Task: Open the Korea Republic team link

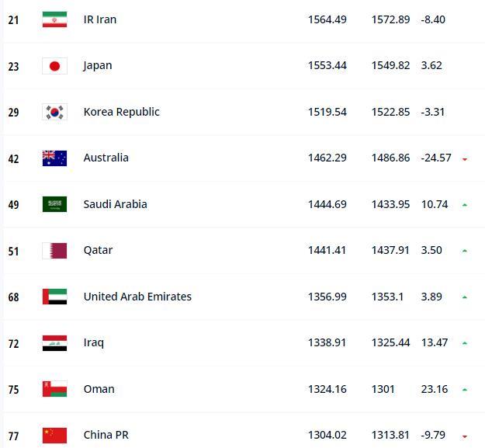Action: pos(121,112)
